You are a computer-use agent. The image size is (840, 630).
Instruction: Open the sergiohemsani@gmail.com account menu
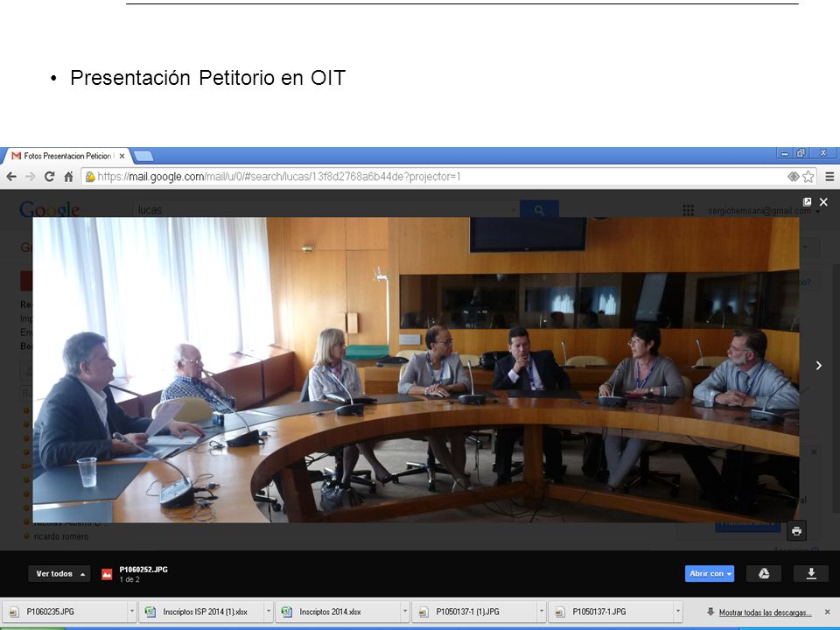coord(763,211)
